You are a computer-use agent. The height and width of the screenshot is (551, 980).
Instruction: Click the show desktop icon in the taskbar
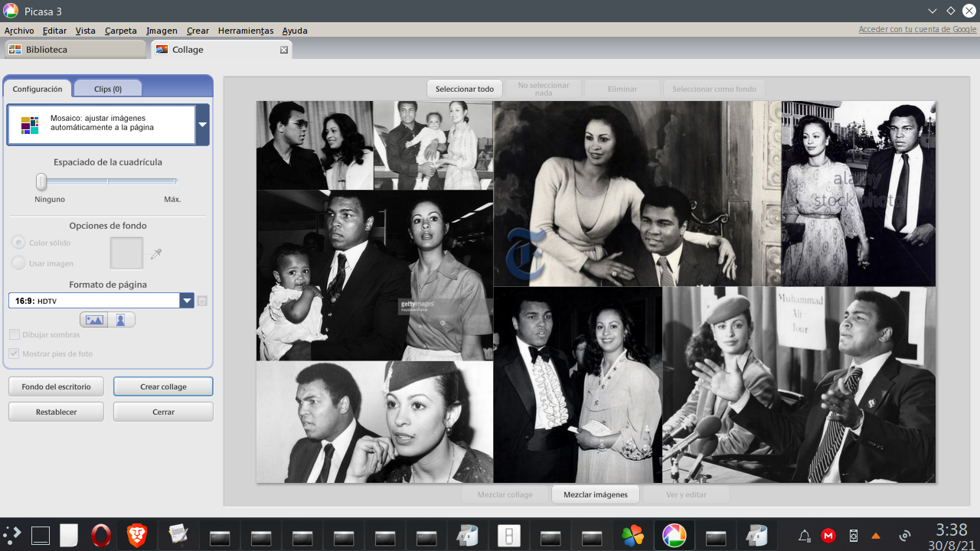point(41,536)
